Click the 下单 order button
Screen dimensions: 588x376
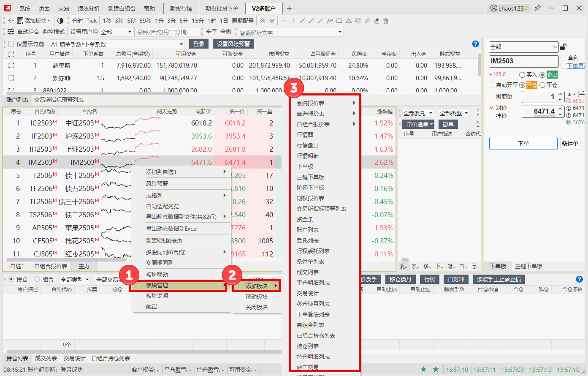click(x=523, y=144)
